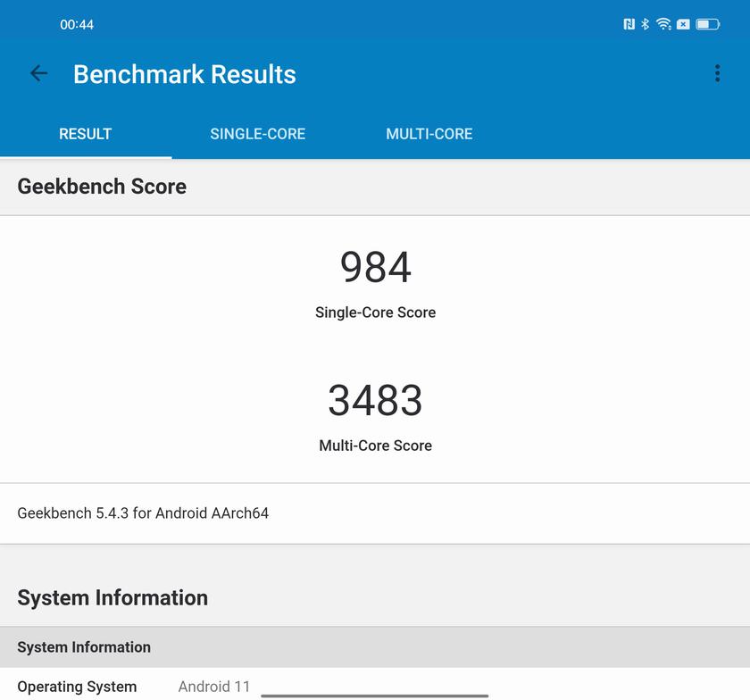Screen dimensions: 750x700
Task: Tap the Geekbench 5.4.3 version row
Action: (143, 513)
